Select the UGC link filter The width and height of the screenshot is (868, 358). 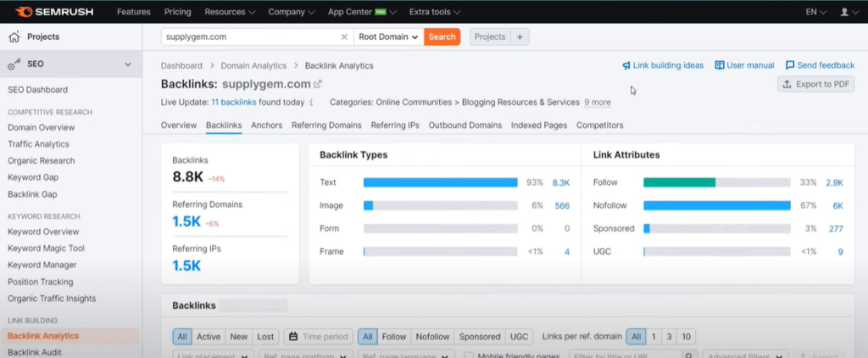(x=520, y=337)
